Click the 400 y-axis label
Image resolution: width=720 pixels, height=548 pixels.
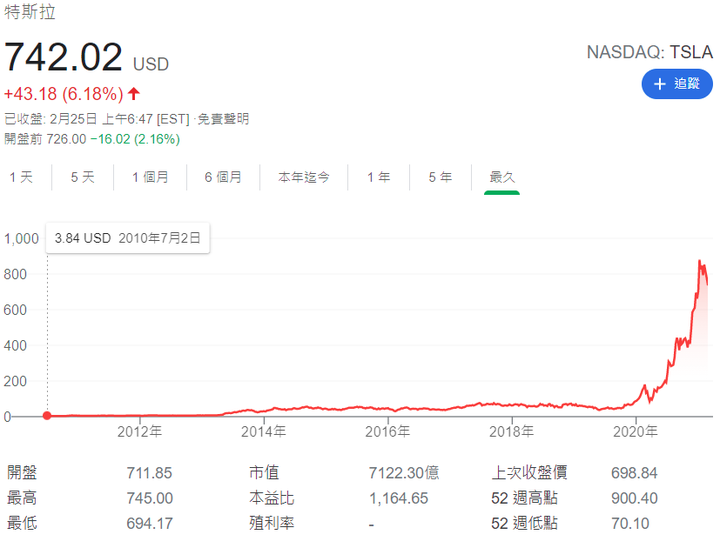point(15,345)
